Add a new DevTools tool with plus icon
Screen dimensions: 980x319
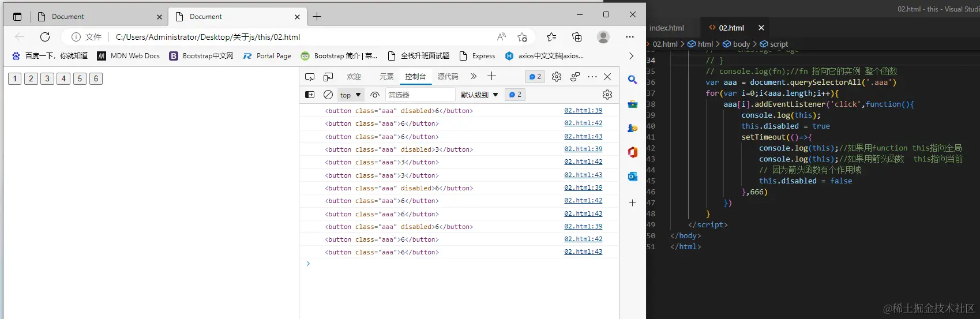491,76
